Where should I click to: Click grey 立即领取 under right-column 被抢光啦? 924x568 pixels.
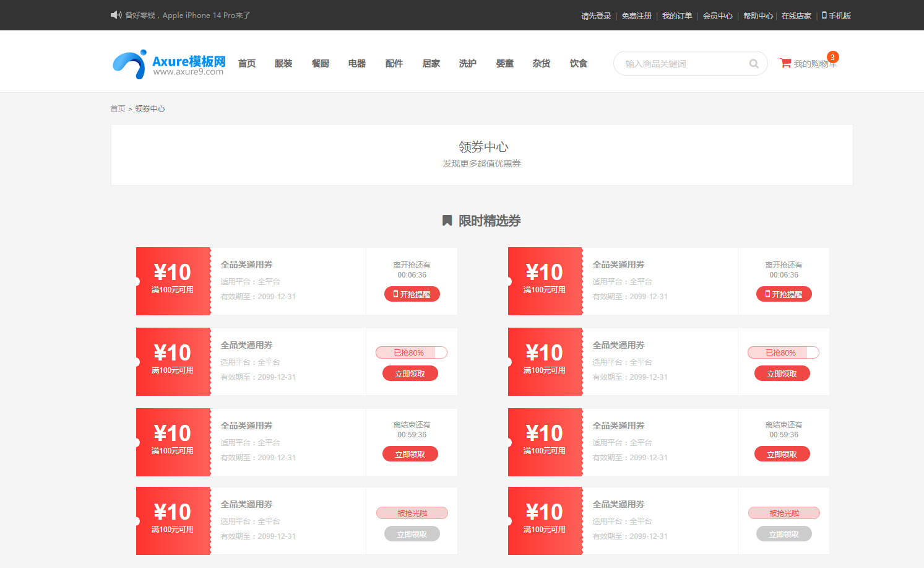coord(784,534)
